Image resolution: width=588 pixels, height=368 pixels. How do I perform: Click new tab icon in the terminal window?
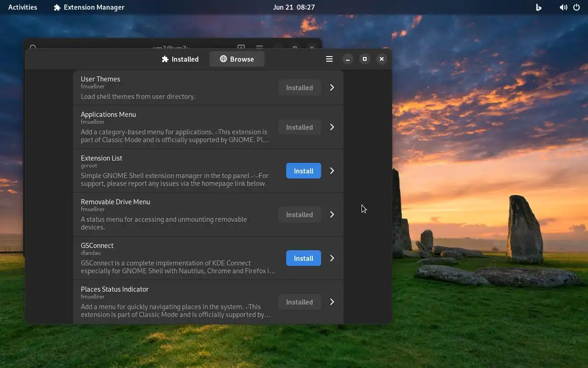click(241, 47)
